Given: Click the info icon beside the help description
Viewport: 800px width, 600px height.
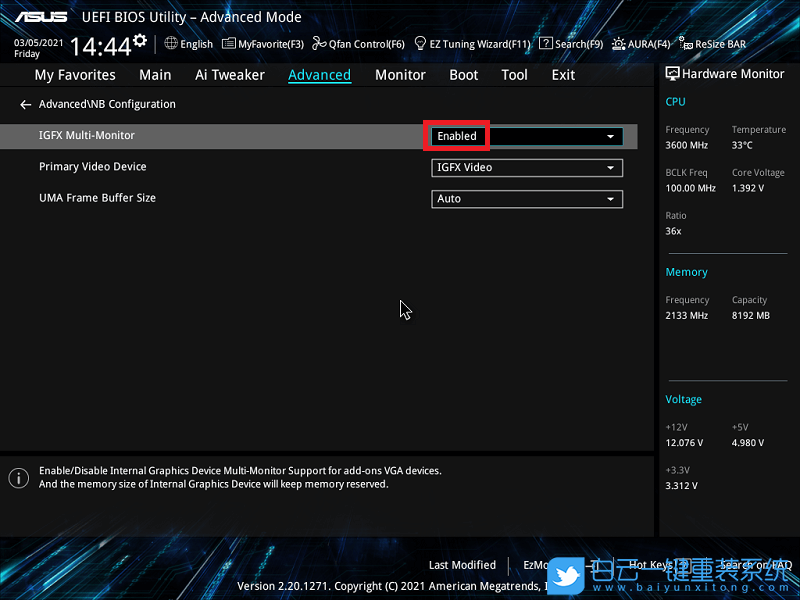Looking at the screenshot, I should coord(18,477).
